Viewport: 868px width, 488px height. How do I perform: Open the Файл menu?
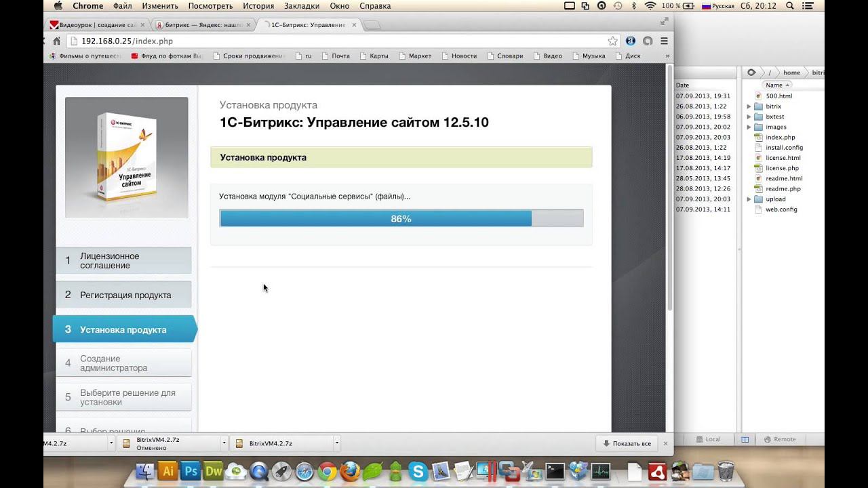coord(123,6)
